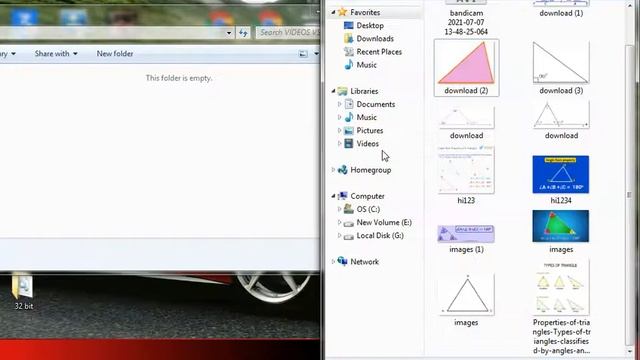Click the refresh icon beside the address bar

[243, 33]
